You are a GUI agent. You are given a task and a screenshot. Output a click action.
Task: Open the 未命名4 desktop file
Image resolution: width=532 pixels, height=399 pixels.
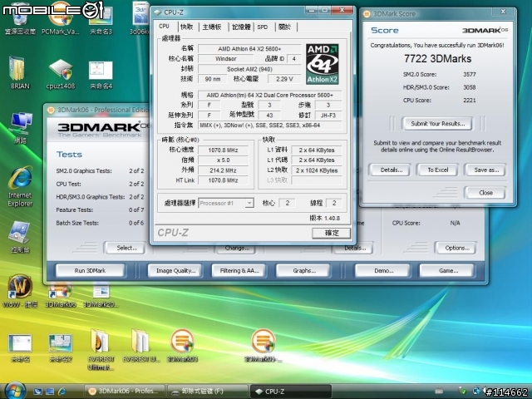(101, 75)
